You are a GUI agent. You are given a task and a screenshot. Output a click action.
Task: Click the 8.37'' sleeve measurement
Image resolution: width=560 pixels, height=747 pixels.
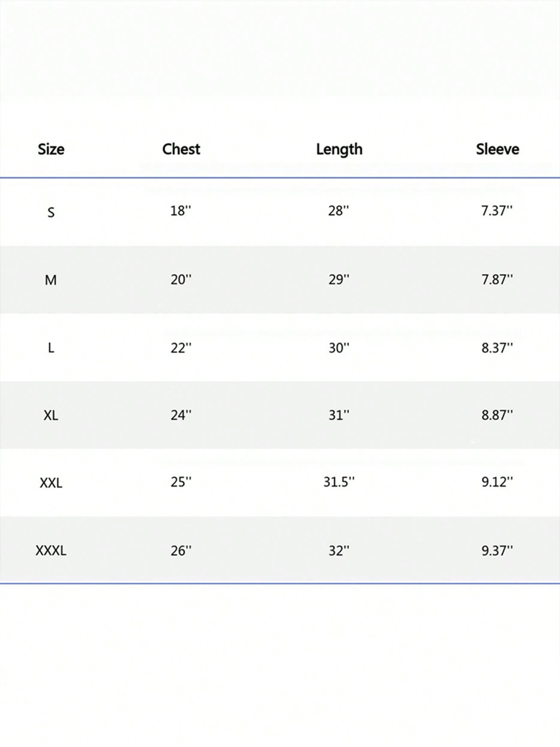pyautogui.click(x=497, y=348)
